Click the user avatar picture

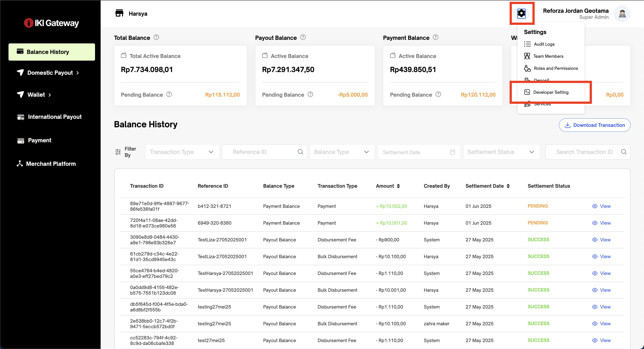(x=622, y=14)
